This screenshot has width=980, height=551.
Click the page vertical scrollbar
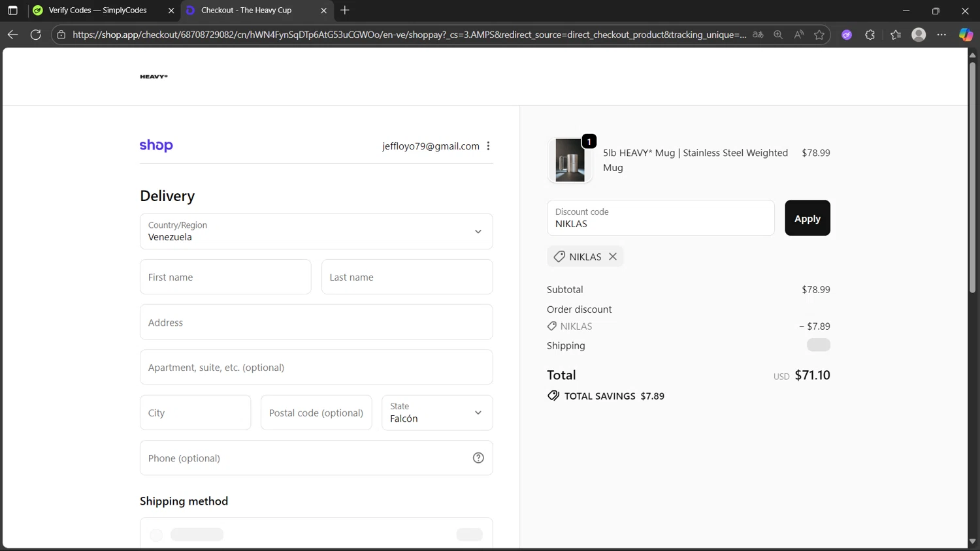(972, 176)
